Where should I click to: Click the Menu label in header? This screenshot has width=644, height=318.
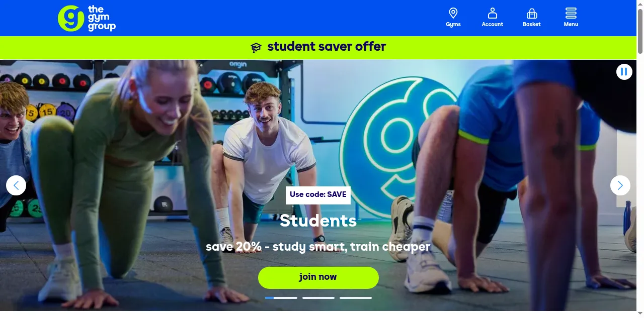571,24
